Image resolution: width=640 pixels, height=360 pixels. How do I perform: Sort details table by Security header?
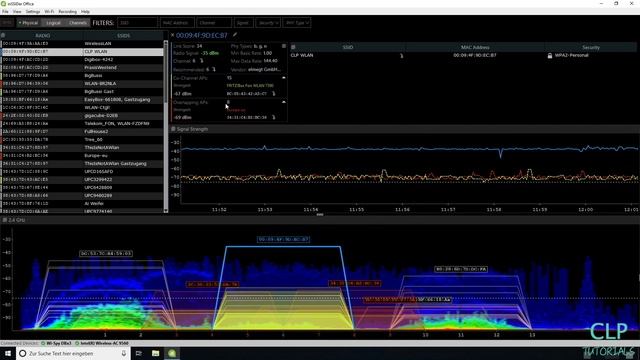pyautogui.click(x=591, y=47)
